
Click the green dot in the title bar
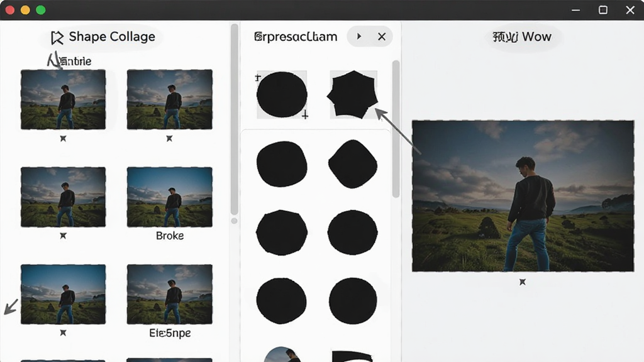41,10
